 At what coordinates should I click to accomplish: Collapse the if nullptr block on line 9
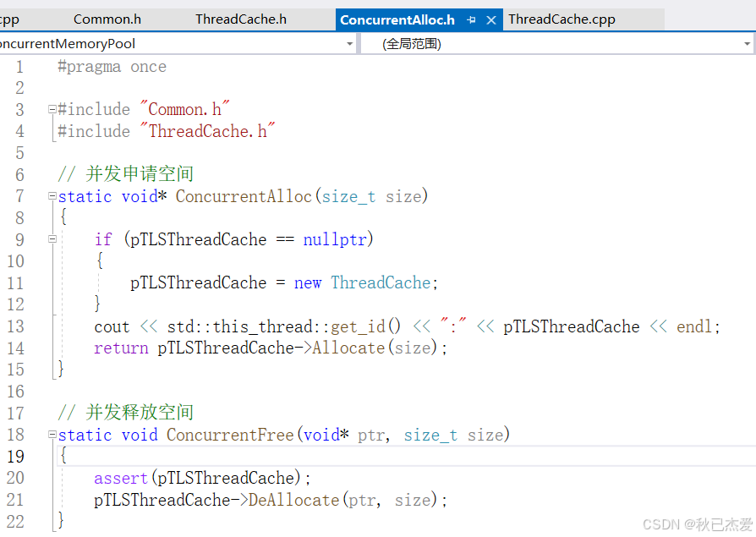pos(52,239)
